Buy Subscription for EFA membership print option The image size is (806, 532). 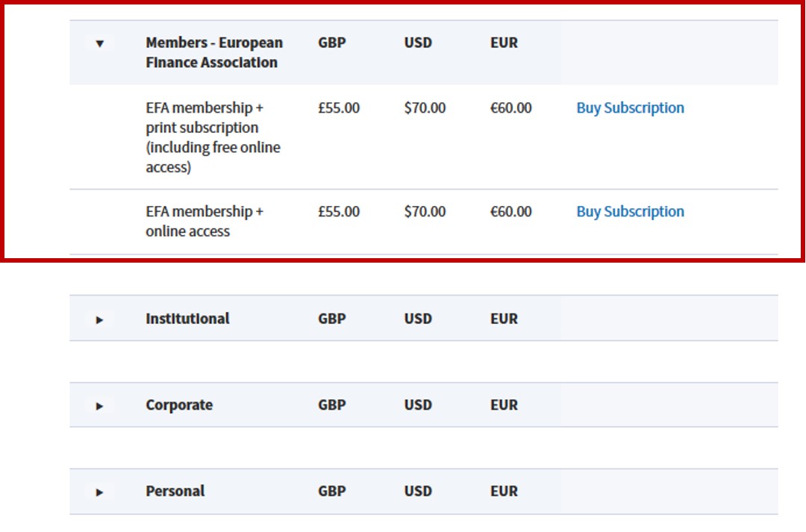[630, 108]
